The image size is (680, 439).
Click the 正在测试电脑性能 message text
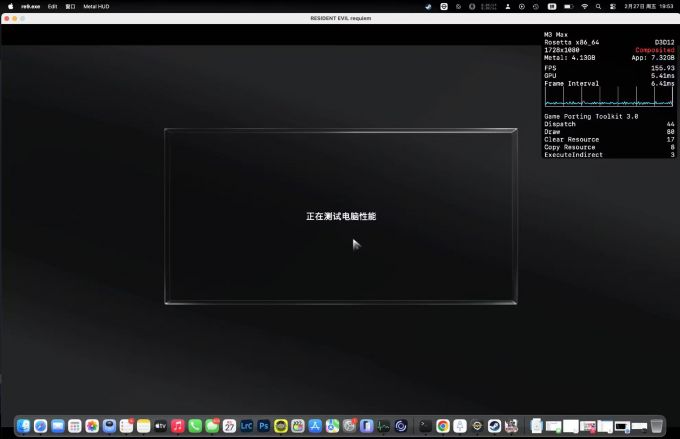341,216
